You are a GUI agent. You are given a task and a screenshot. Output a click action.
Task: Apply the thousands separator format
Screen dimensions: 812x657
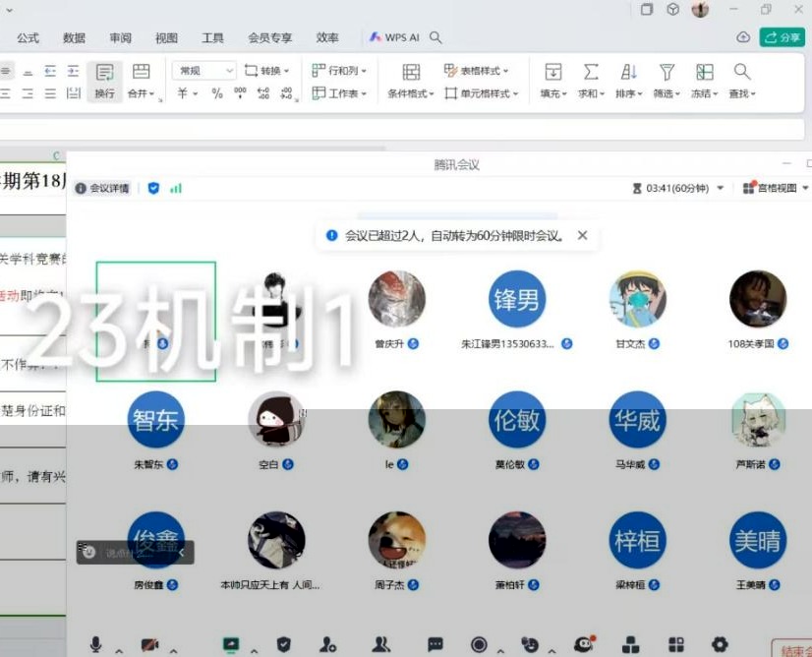click(240, 93)
